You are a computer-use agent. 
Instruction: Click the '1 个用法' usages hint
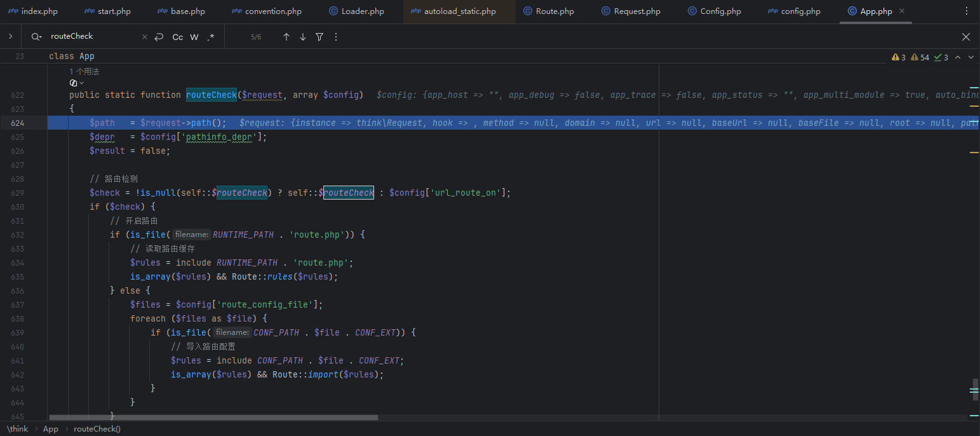84,72
